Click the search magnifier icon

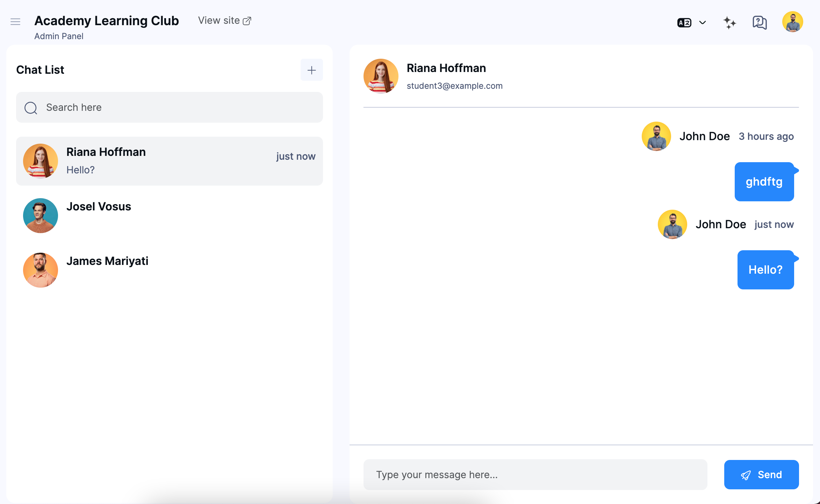point(31,108)
